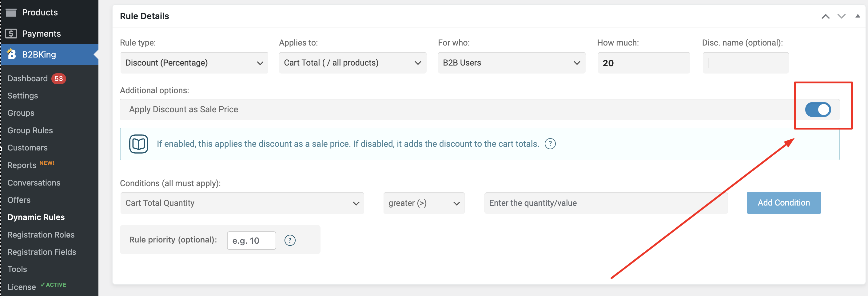Open the For who dropdown
Screen dimensions: 868x296
point(512,63)
